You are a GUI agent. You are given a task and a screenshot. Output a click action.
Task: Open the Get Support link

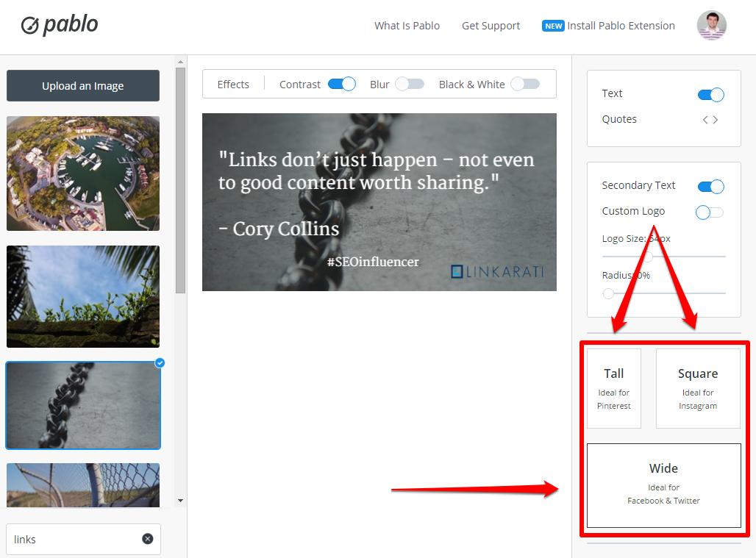click(x=491, y=26)
